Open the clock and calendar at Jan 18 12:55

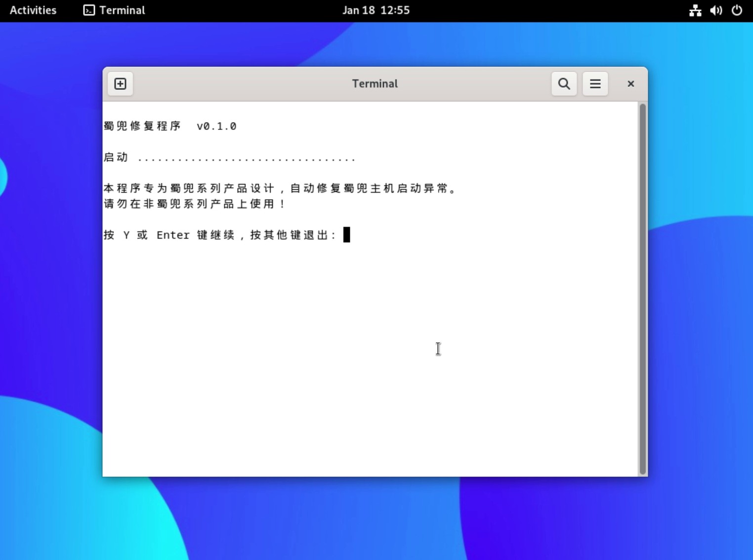(376, 10)
